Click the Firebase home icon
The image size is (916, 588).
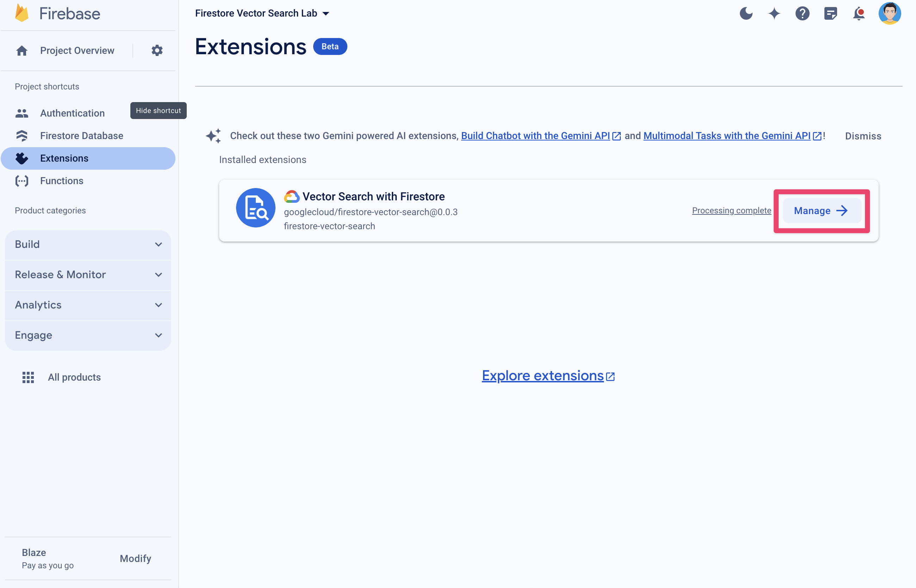(x=21, y=50)
